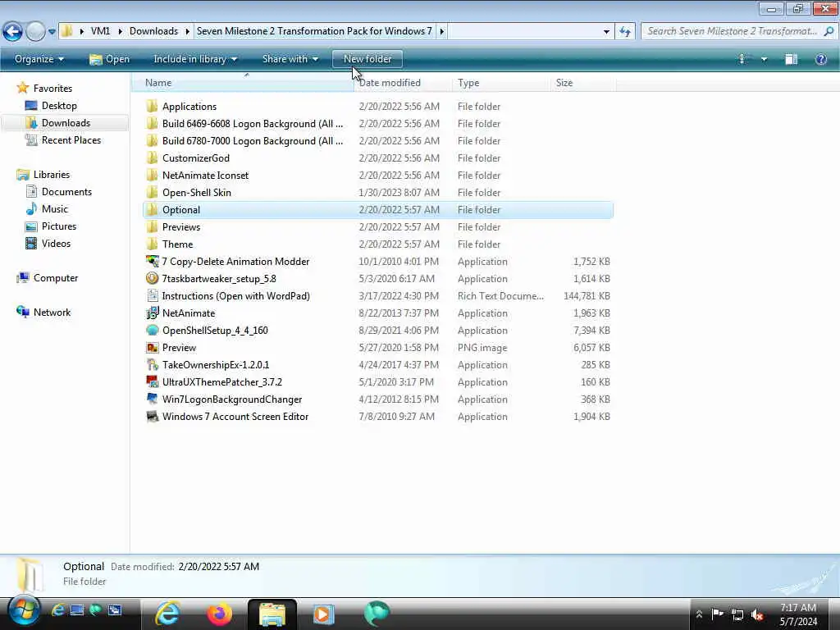Open the Pictures library
The height and width of the screenshot is (630, 840).
pyautogui.click(x=59, y=226)
